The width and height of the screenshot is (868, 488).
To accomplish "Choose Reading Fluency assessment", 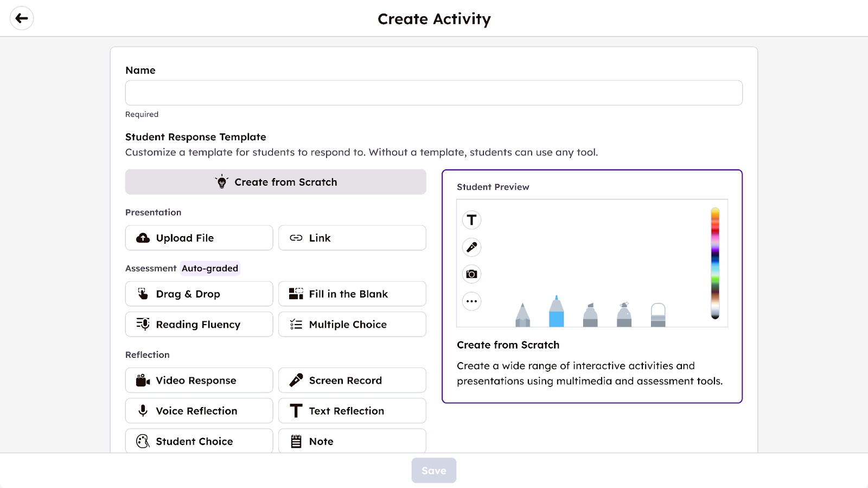I will point(199,324).
